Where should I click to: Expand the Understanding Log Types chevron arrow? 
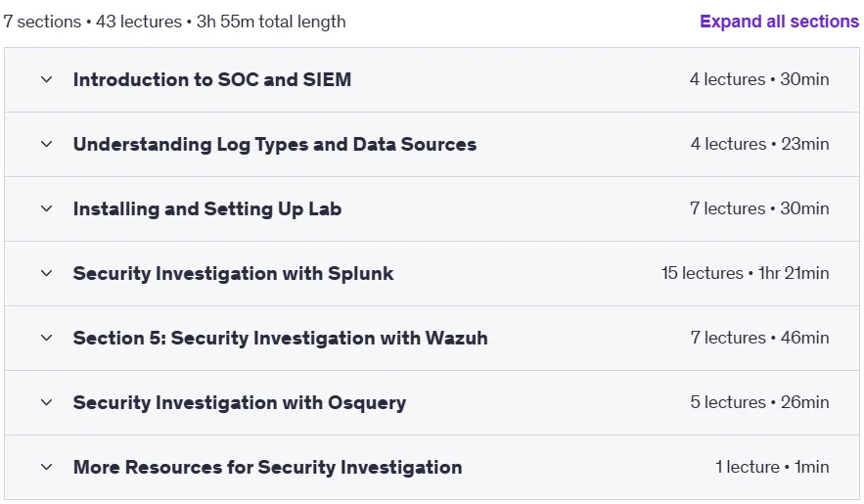47,144
